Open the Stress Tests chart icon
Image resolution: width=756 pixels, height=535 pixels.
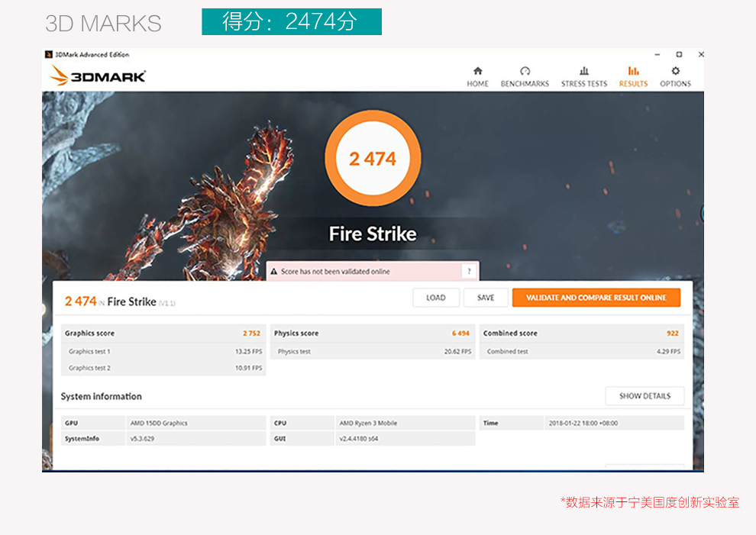(584, 71)
